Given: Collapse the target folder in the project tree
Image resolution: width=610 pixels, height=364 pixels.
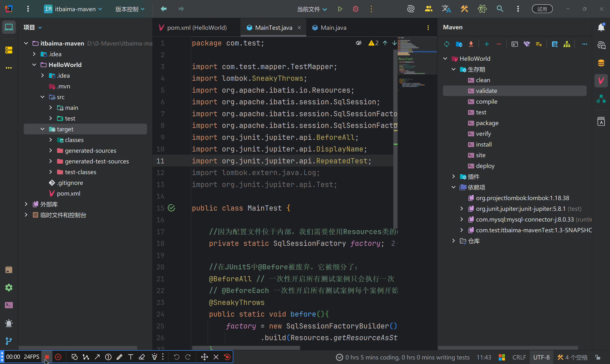Looking at the screenshot, I should 42,129.
